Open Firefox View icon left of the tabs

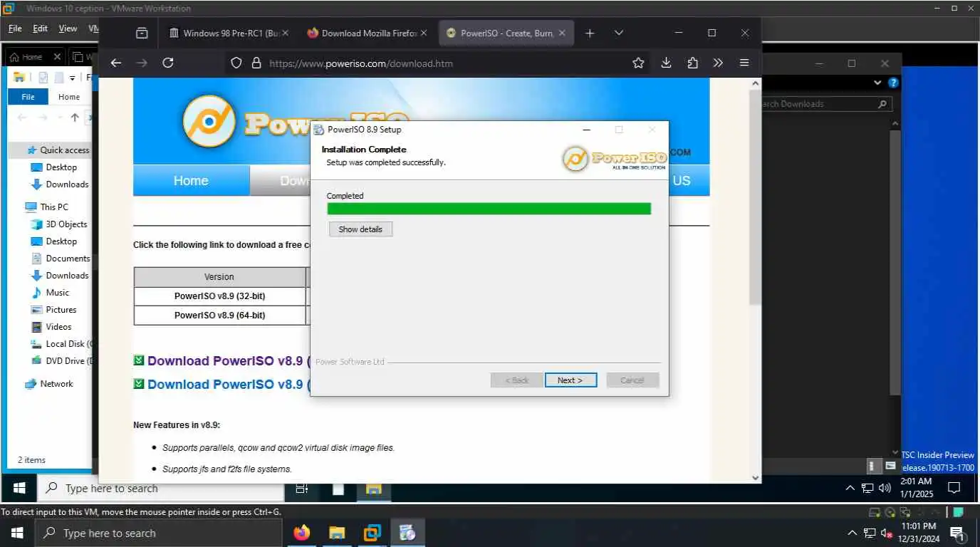click(142, 33)
